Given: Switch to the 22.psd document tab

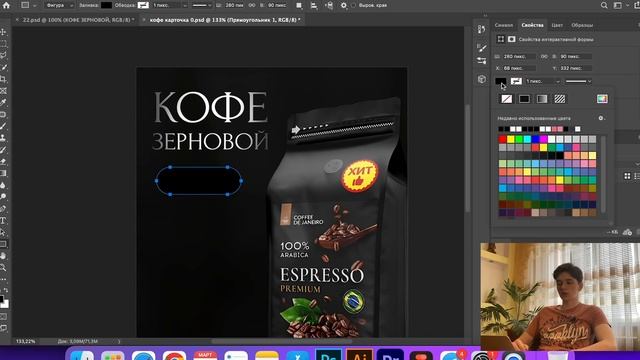Looking at the screenshot, I should click(78, 20).
